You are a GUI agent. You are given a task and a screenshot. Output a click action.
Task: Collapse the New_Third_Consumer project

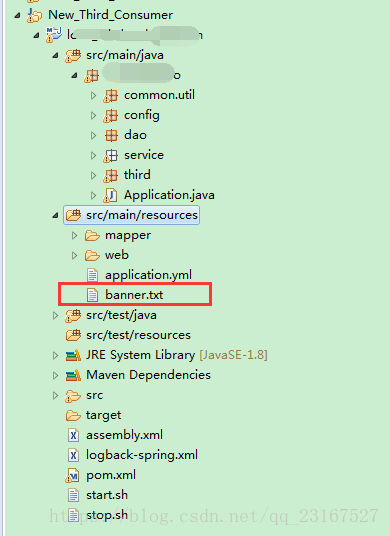tap(17, 15)
